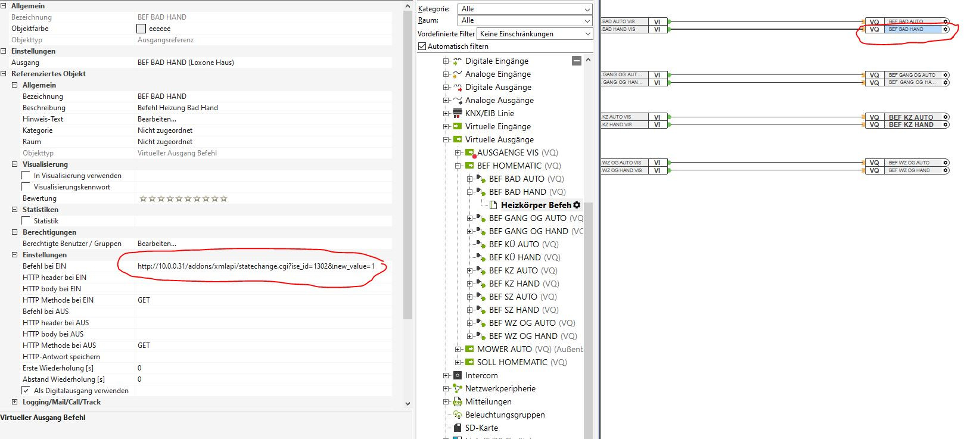Viewport: 980px width, 439px height.
Task: Click Bearbeiten for Hinweis-Text
Action: [x=157, y=119]
